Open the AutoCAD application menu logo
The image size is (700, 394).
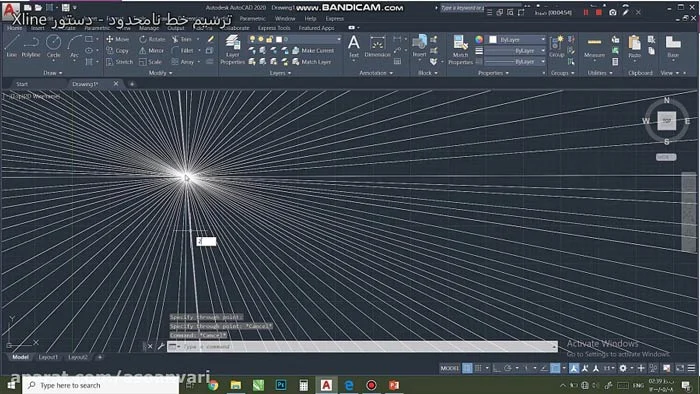11,10
